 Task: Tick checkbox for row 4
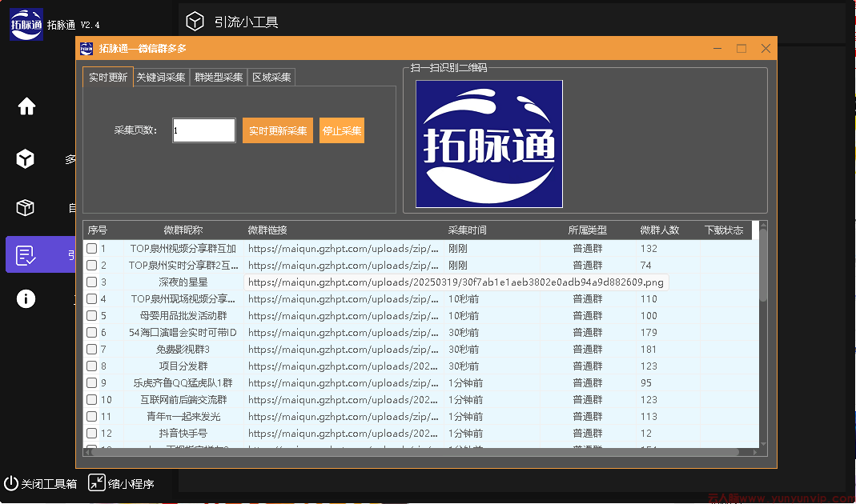coord(92,299)
